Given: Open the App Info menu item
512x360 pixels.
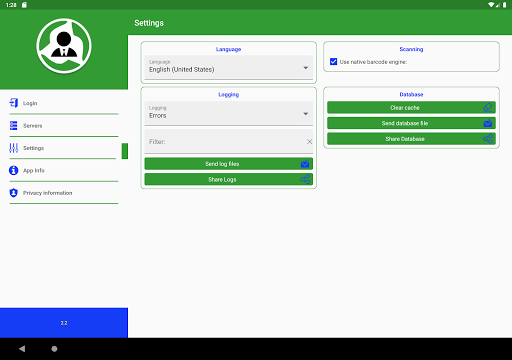Looking at the screenshot, I should (x=64, y=170).
